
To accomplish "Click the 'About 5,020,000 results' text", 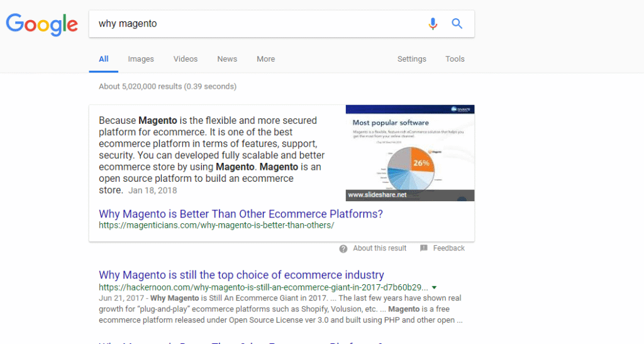I will click(x=167, y=87).
